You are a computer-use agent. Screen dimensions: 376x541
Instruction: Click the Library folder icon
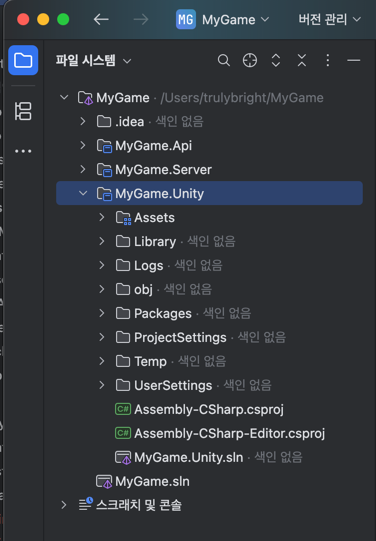(x=123, y=242)
